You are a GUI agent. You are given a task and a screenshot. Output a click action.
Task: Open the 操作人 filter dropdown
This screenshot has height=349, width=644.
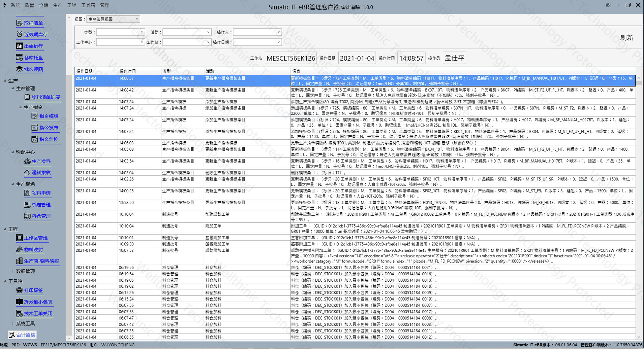point(278,32)
